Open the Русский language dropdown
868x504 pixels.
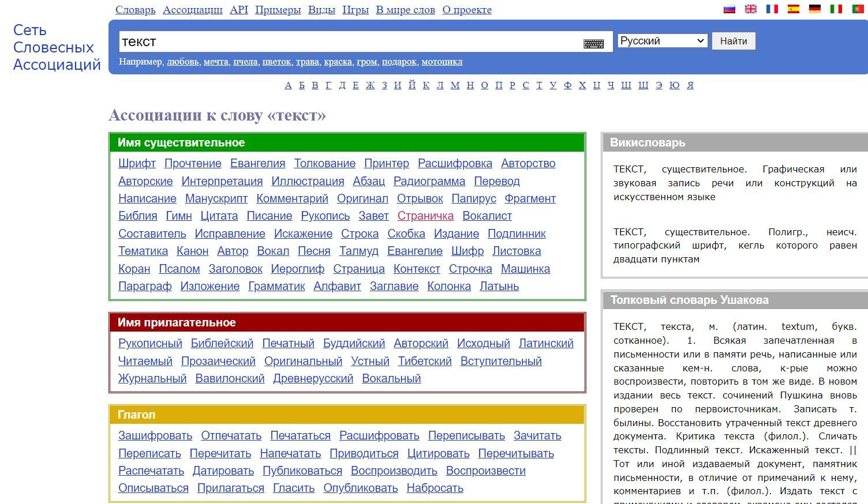click(662, 41)
